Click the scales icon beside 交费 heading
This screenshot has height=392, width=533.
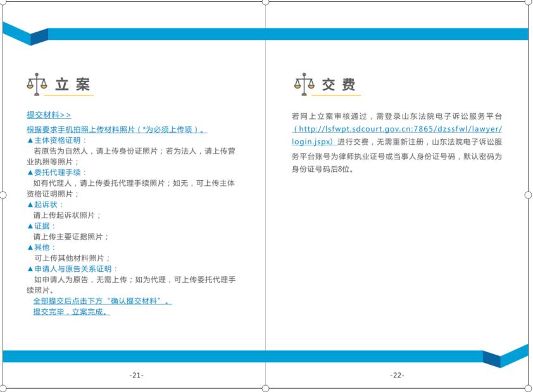click(304, 84)
